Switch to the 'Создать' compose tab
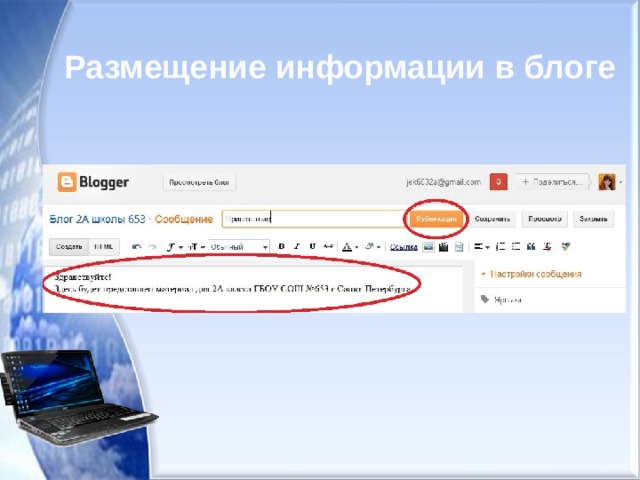Screen dimensions: 640x480 coord(69,247)
